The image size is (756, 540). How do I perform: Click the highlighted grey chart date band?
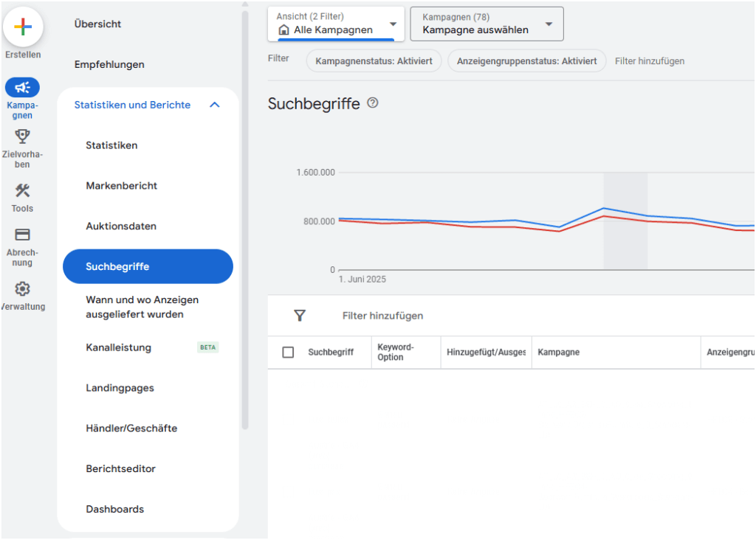[625, 221]
